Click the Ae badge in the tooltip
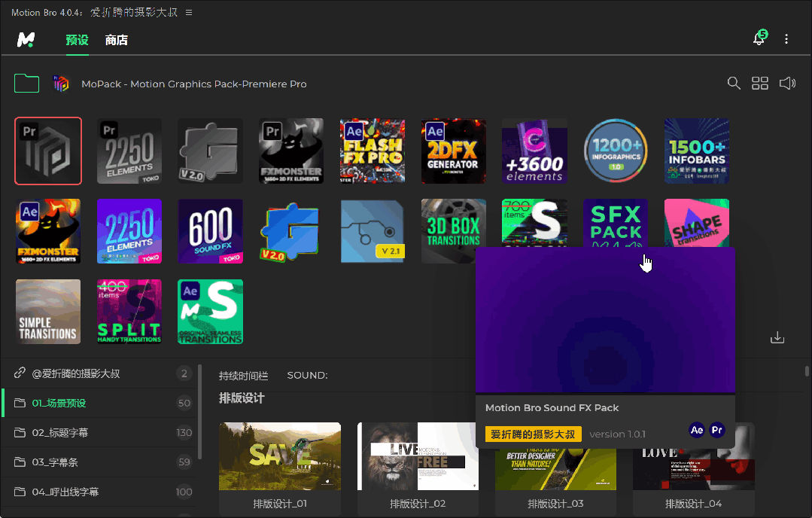 tap(697, 430)
